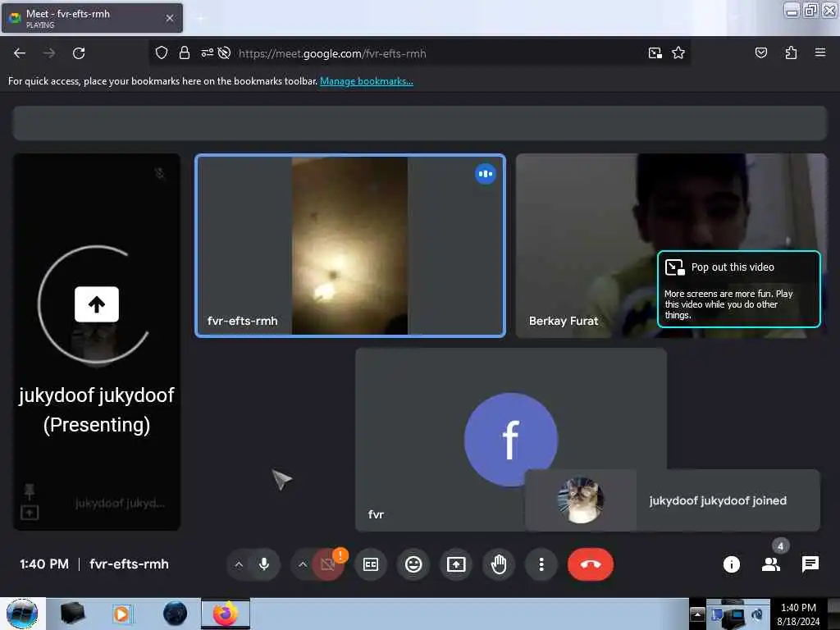Screen dimensions: 840x630
Task: Open a new browser tab
Action: 200,19
